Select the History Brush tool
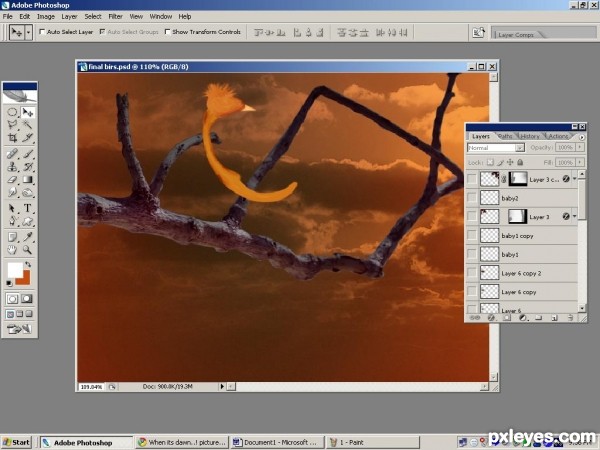The height and width of the screenshot is (450, 600). tap(28, 166)
